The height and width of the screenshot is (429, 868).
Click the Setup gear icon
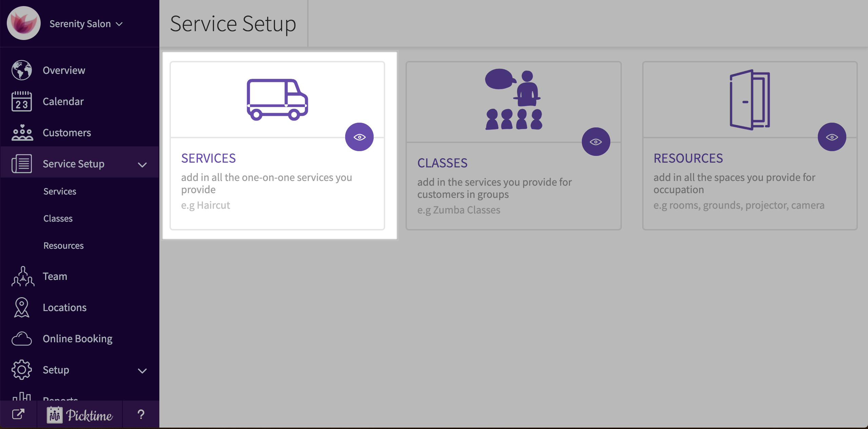tap(22, 370)
